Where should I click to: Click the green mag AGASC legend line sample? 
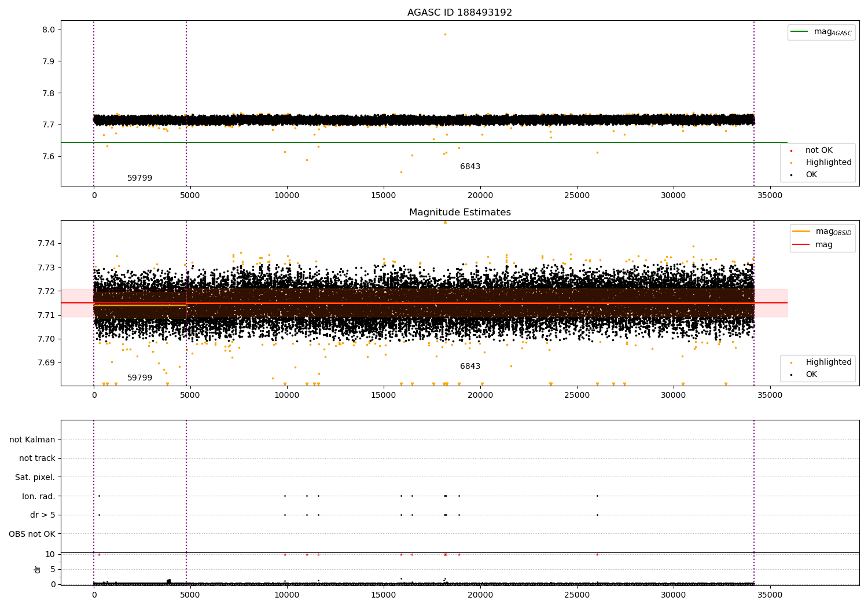coord(800,32)
